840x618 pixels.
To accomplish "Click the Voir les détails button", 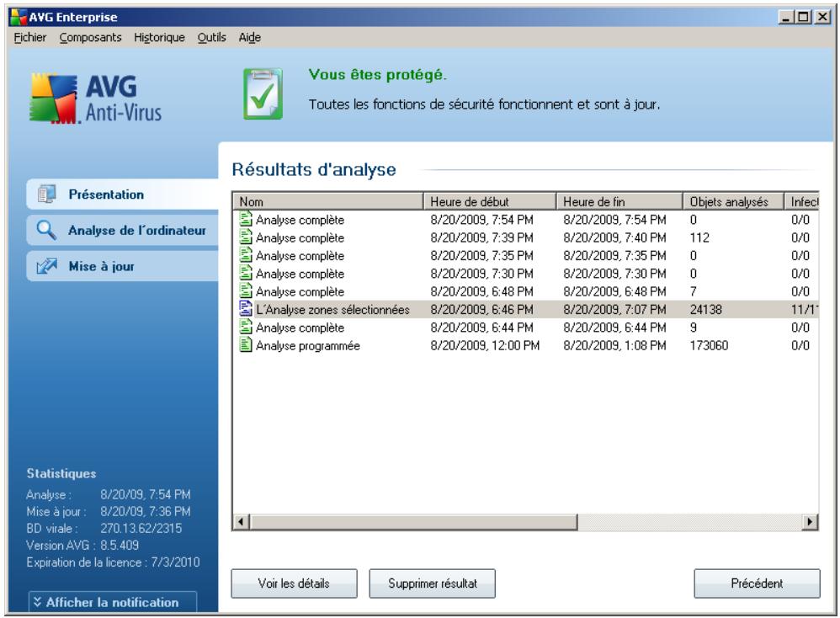I will click(294, 583).
